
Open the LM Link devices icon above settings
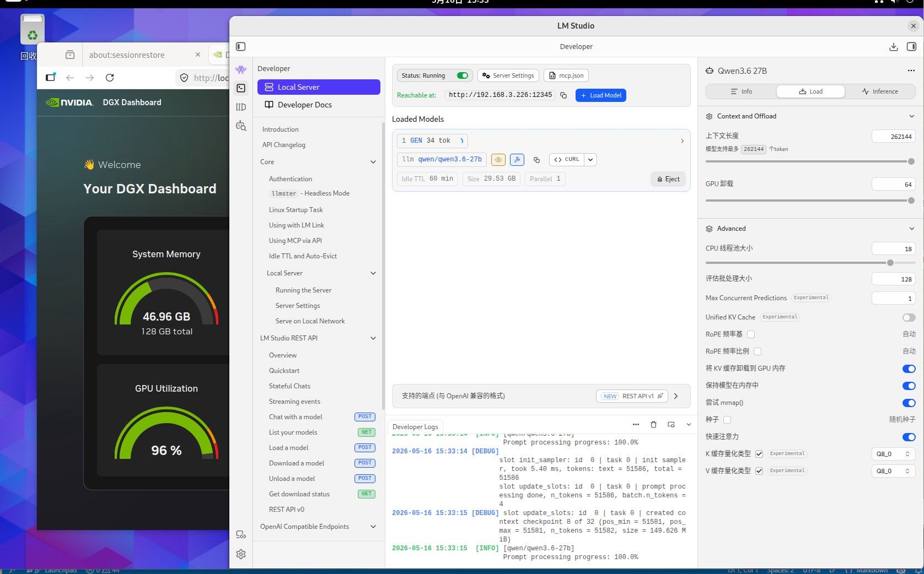241,534
